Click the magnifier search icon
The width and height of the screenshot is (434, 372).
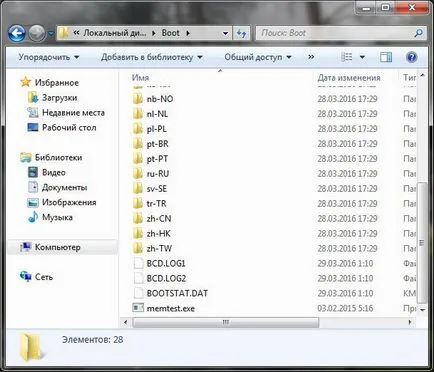(x=419, y=33)
